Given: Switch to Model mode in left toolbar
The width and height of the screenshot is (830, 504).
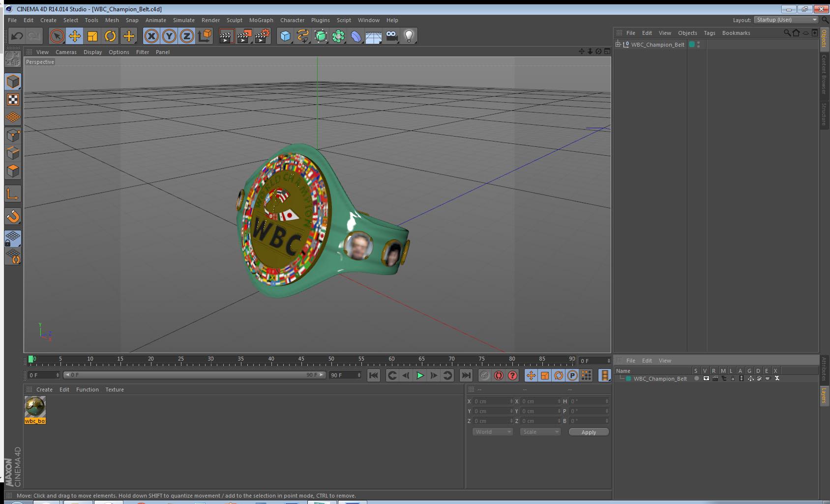Looking at the screenshot, I should click(x=13, y=82).
